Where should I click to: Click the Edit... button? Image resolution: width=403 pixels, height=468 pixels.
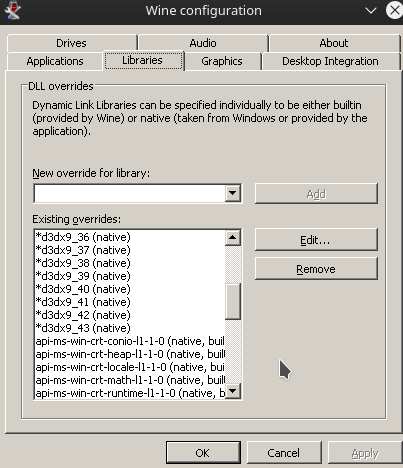(316, 240)
